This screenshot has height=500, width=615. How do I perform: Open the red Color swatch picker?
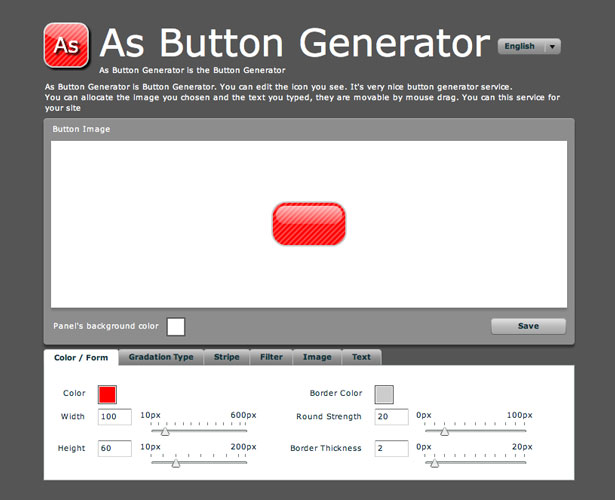point(107,395)
